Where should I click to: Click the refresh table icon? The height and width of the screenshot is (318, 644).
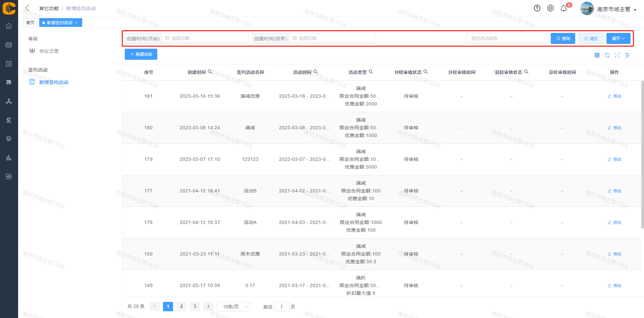(607, 55)
